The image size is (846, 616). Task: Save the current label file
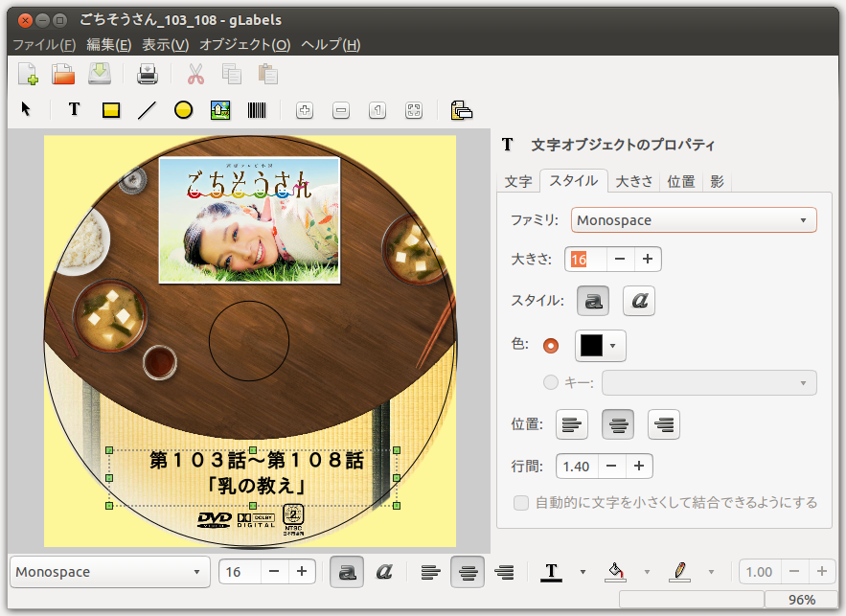coord(100,74)
